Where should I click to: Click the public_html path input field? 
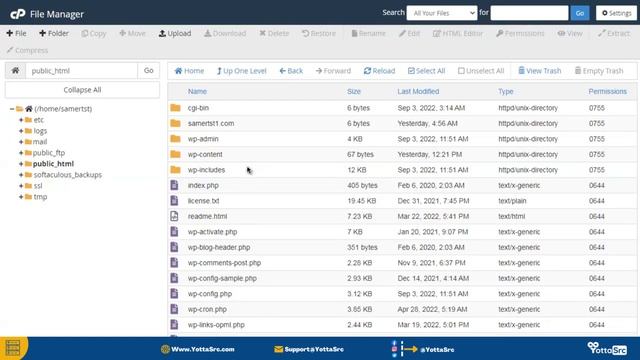pos(82,71)
